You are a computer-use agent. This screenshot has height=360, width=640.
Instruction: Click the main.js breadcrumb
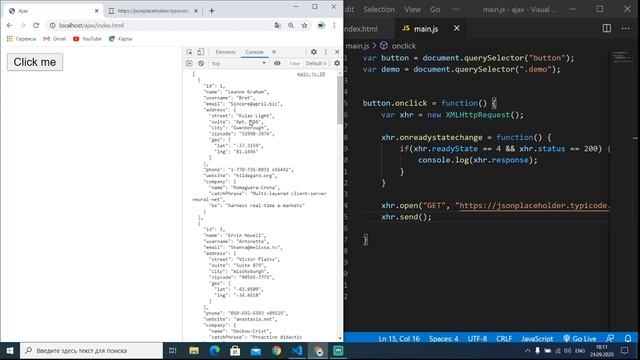358,46
